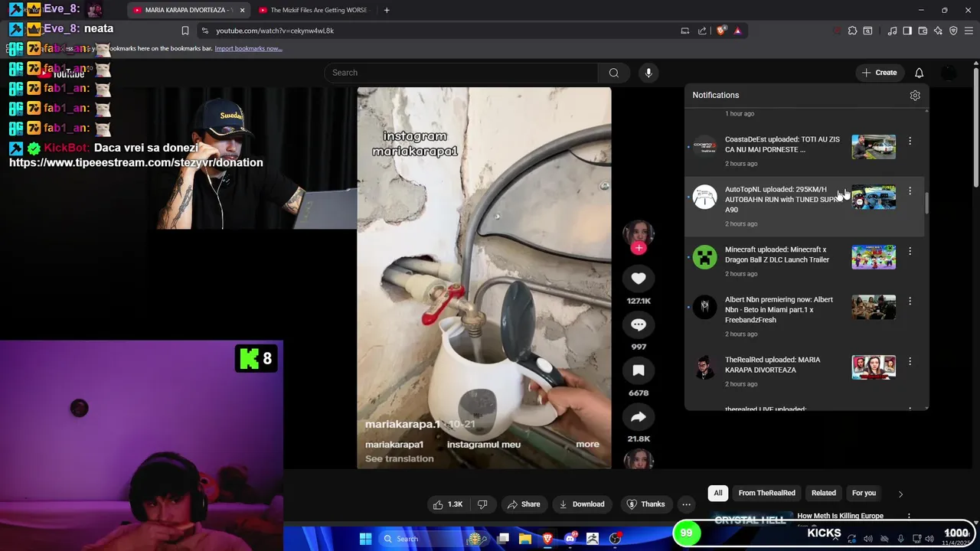The width and height of the screenshot is (980, 551).
Task: Open options for TheRealRed MARIA KARAPA notification
Action: (x=910, y=361)
